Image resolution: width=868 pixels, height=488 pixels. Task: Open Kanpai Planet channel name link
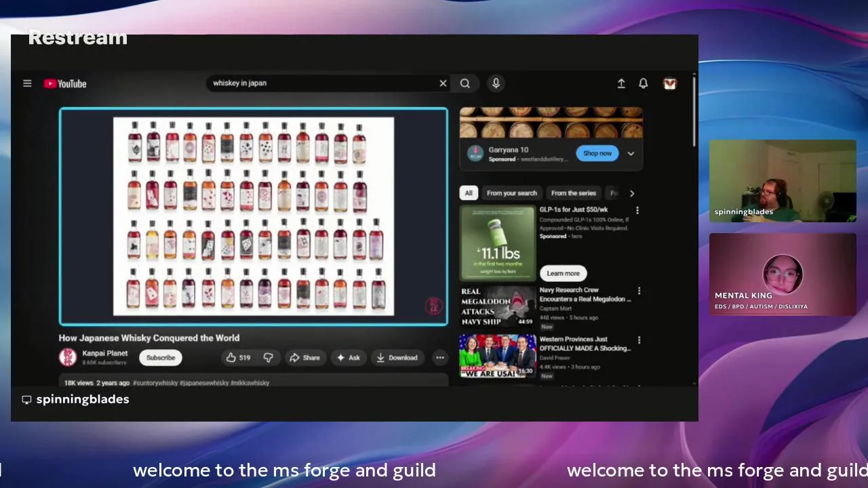[105, 353]
